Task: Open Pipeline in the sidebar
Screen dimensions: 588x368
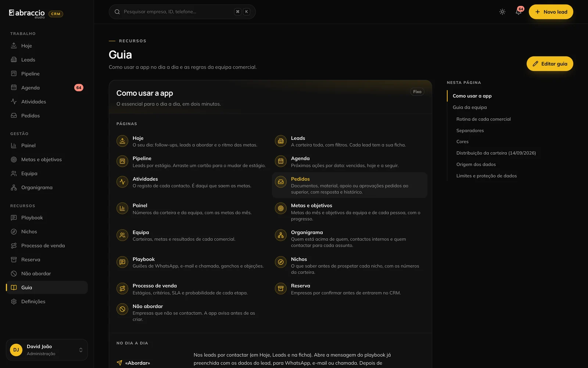Action: point(47,74)
